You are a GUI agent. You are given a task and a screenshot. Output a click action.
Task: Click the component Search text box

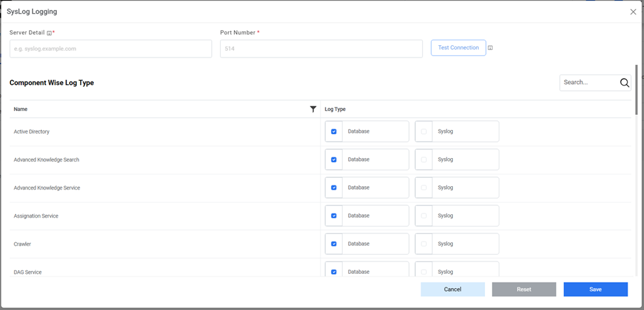tap(588, 83)
